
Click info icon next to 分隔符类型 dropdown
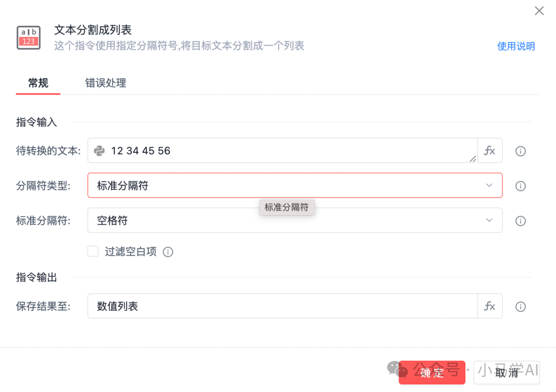pyautogui.click(x=520, y=186)
